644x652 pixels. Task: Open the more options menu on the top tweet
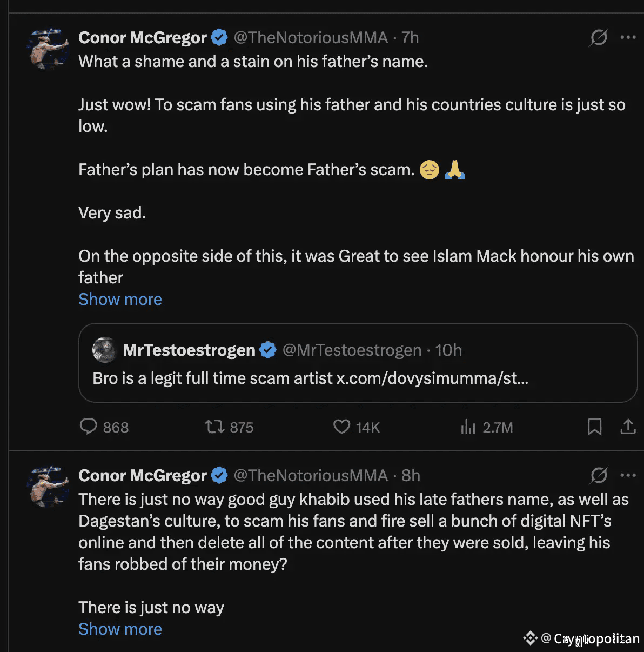[628, 37]
